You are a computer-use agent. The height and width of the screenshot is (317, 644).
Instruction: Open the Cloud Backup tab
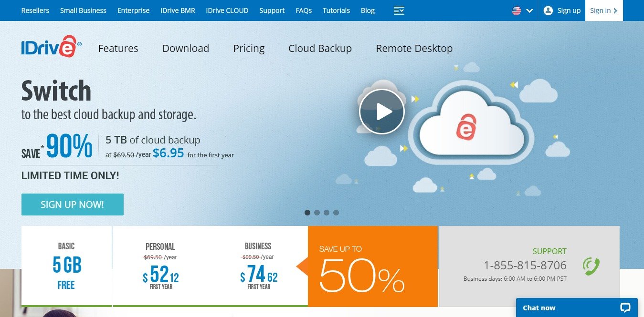click(x=320, y=49)
